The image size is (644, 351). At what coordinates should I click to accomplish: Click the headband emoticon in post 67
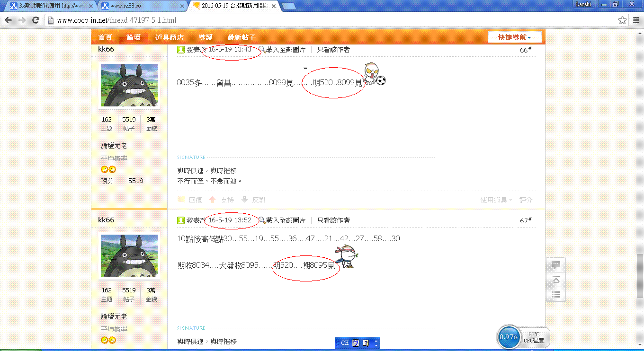346,257
